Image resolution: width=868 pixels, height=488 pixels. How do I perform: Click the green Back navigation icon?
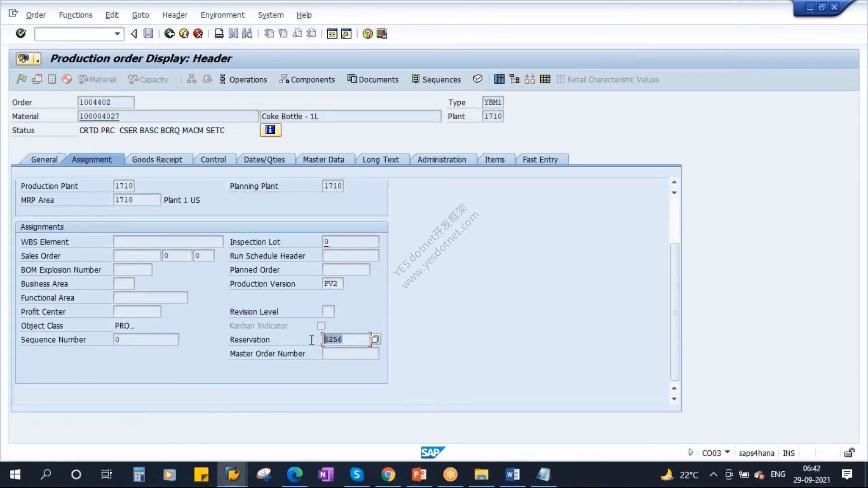tap(170, 33)
